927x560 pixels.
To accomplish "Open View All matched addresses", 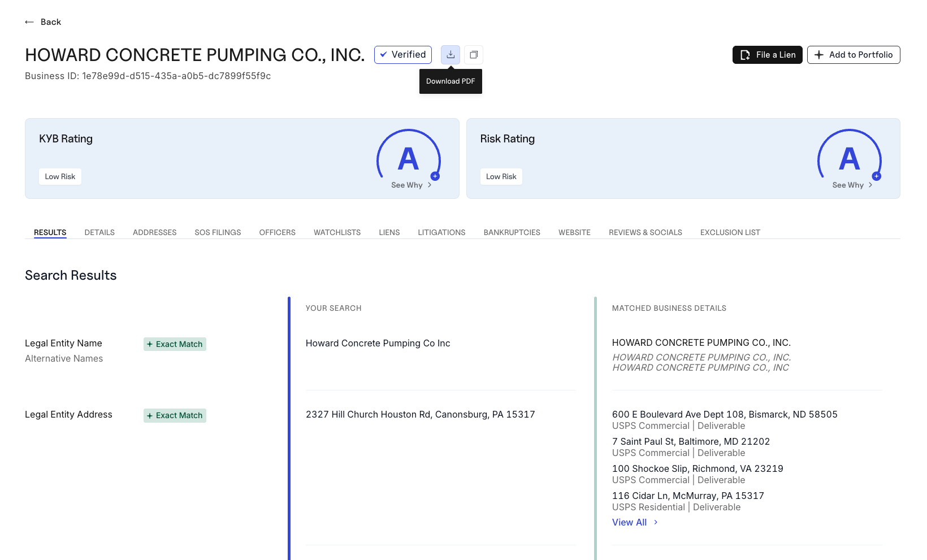I will pos(635,523).
